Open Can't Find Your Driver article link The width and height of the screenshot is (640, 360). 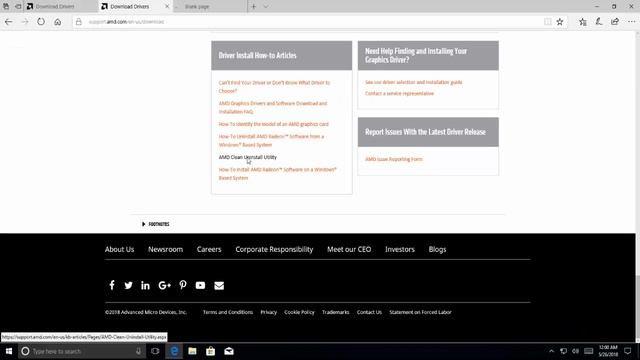tap(274, 87)
